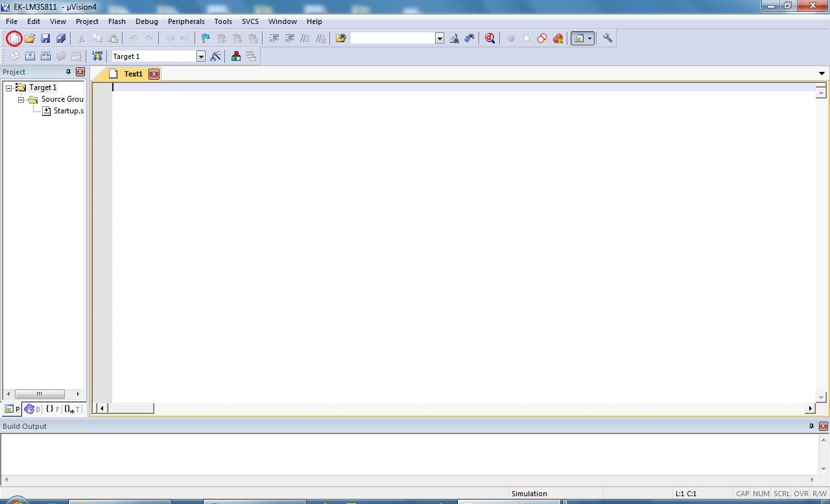Download code to flash with LOAD icon
This screenshot has height=504, width=830.
tap(97, 56)
